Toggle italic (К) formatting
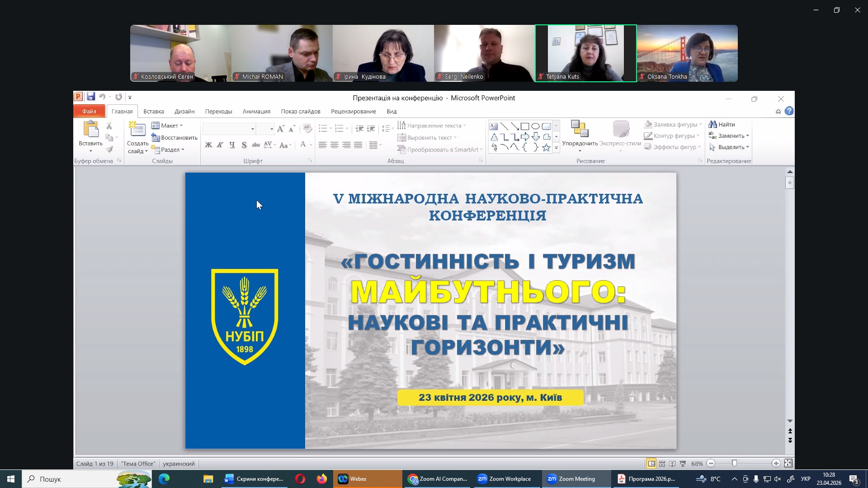This screenshot has width=868, height=488. [x=220, y=145]
